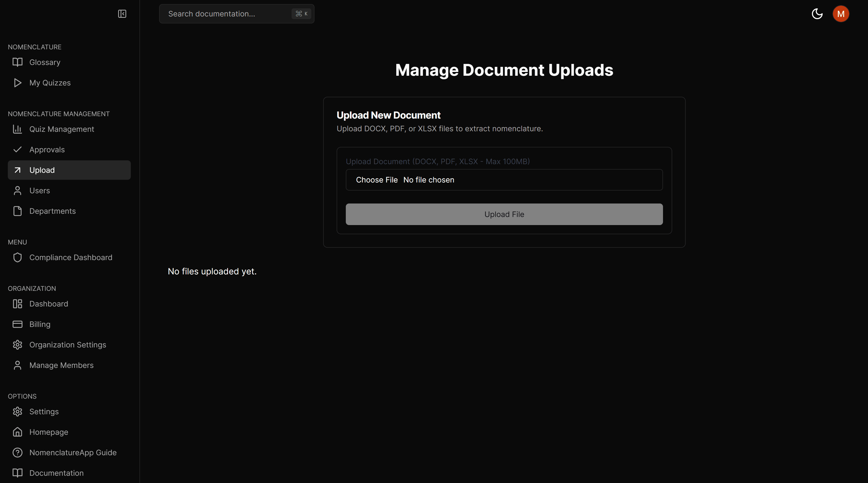Select the Compliance Dashboard shield icon
Viewport: 868px width, 483px height.
pos(18,257)
